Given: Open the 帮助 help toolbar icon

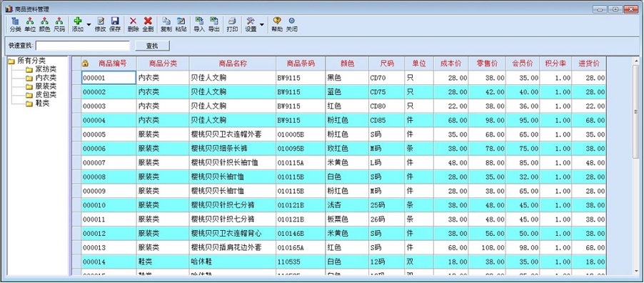Looking at the screenshot, I should click(x=277, y=25).
